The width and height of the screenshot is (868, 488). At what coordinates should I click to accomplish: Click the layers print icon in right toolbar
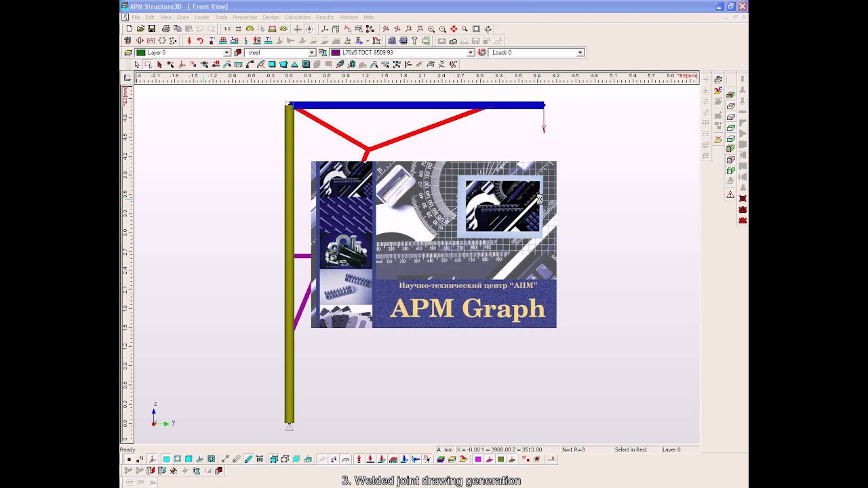click(718, 79)
